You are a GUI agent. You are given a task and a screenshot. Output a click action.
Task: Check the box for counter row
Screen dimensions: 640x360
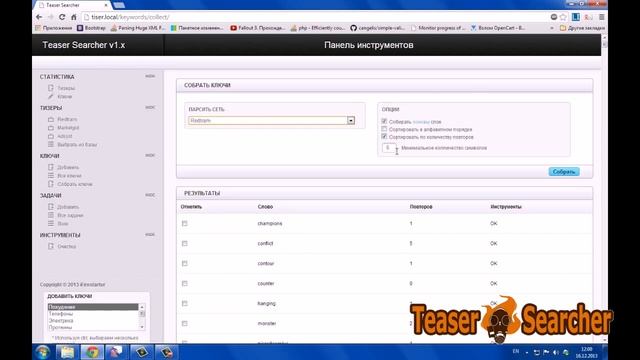click(184, 284)
